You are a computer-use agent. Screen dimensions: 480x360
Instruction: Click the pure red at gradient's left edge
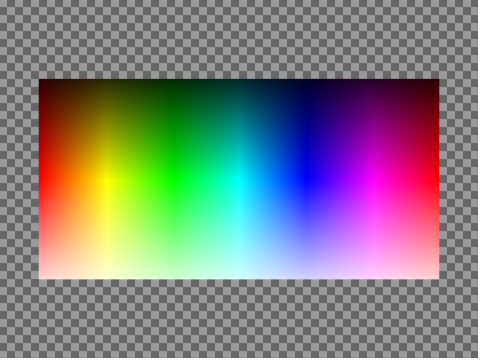pos(43,180)
